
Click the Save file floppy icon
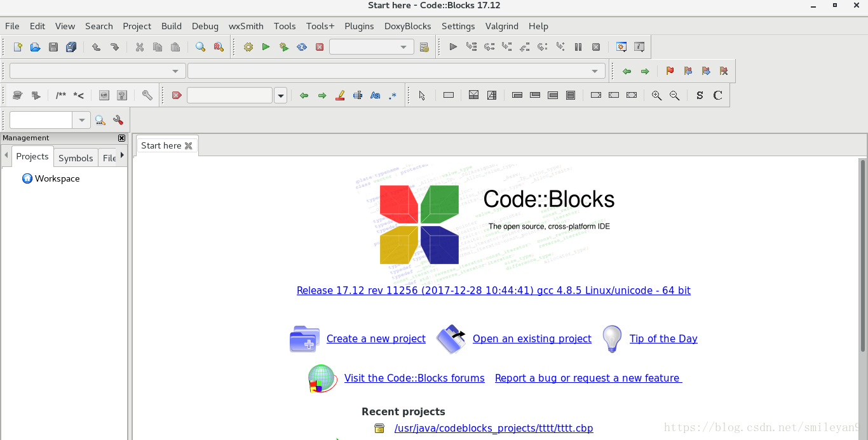[x=53, y=47]
